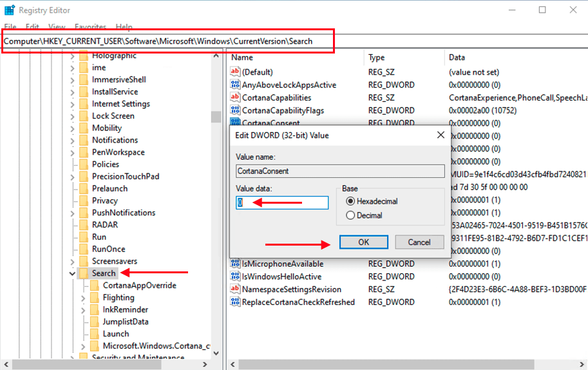588x370 pixels.
Task: Collapse the Search registry key
Action: (x=72, y=273)
